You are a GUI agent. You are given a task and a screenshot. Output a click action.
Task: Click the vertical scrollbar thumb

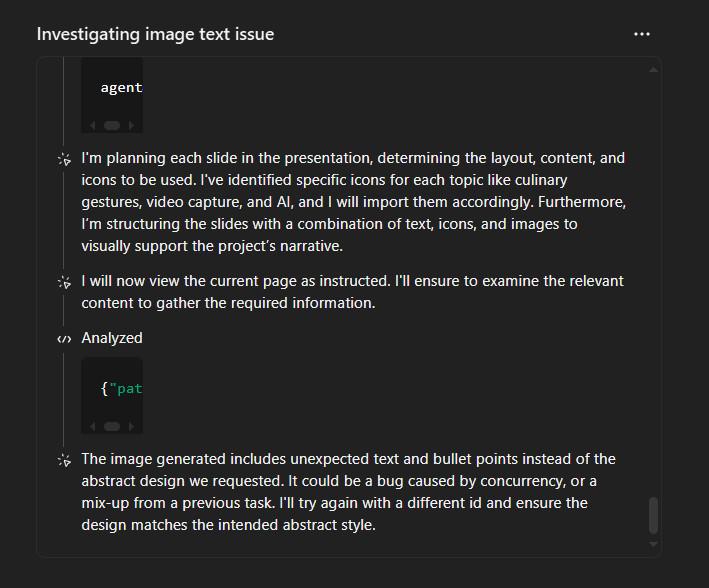pos(653,515)
